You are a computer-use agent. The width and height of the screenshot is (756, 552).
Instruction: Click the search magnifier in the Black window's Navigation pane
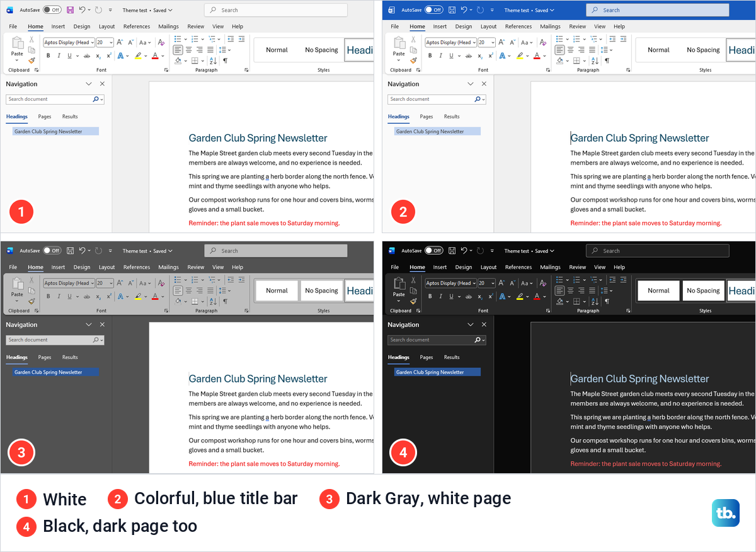pyautogui.click(x=478, y=340)
